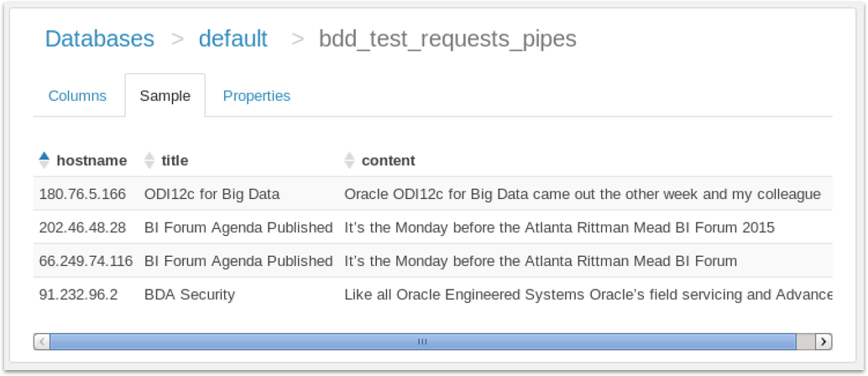The image size is (868, 376).
Task: Switch to the Properties tab
Action: click(256, 96)
